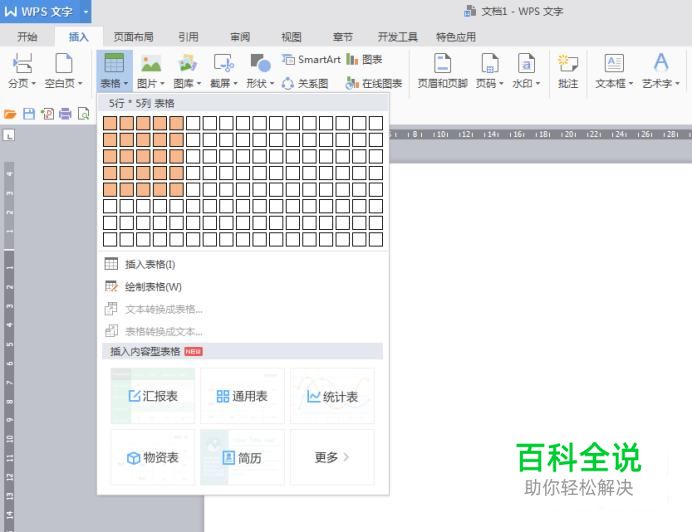Click the 图表 chart button
Image resolution: width=692 pixels, height=532 pixels.
364,59
